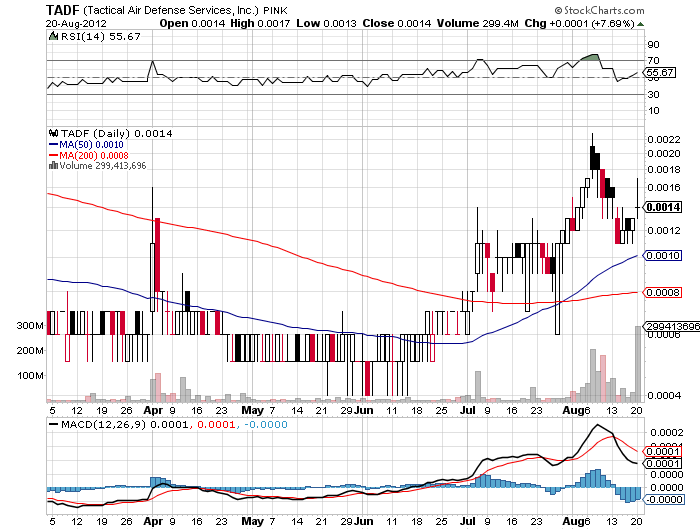Screen dimensions: 700x530
Task: Click the TADF ticker symbol title
Action: pyautogui.click(x=62, y=10)
